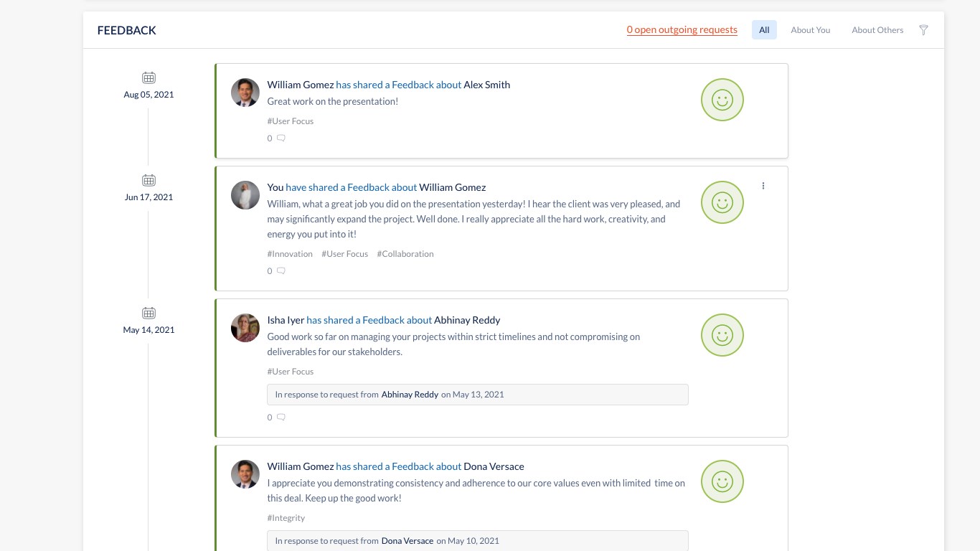Screen dimensions: 980x551
Task: Click Abhinay Reddy in the request response bar
Action: coord(410,395)
